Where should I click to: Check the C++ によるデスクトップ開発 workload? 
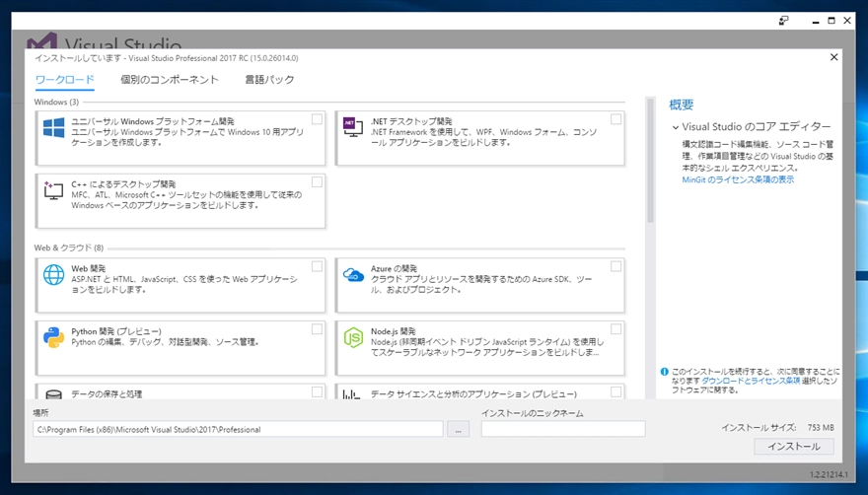pos(317,181)
